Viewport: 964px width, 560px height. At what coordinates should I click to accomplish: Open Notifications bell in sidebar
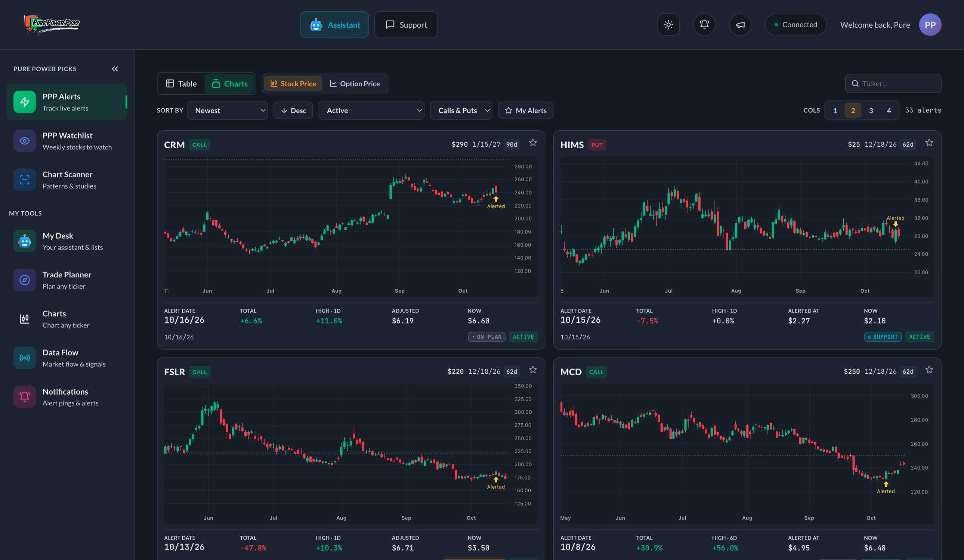25,397
